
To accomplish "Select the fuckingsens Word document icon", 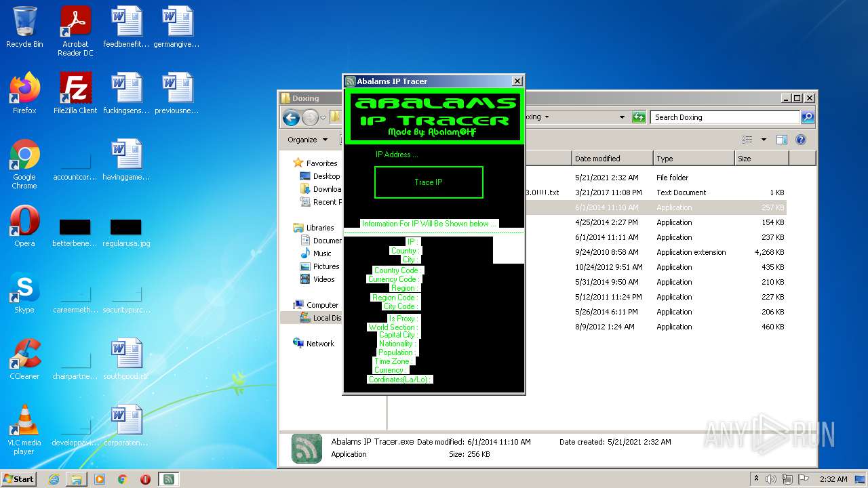I will [126, 94].
